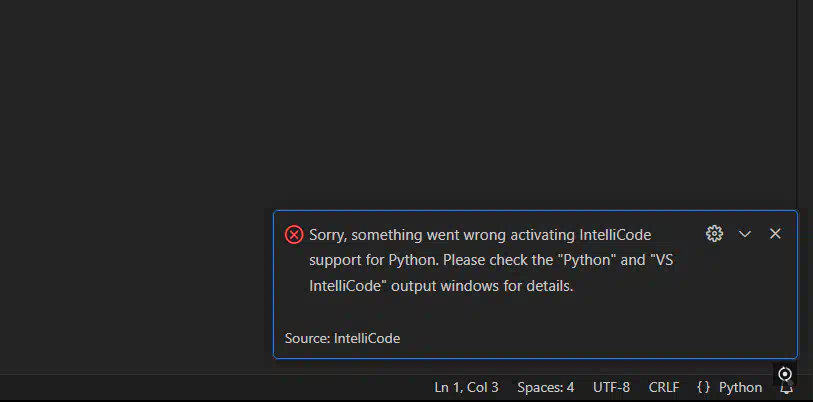Click the curly braces language status icon
The image size is (813, 402).
(704, 387)
